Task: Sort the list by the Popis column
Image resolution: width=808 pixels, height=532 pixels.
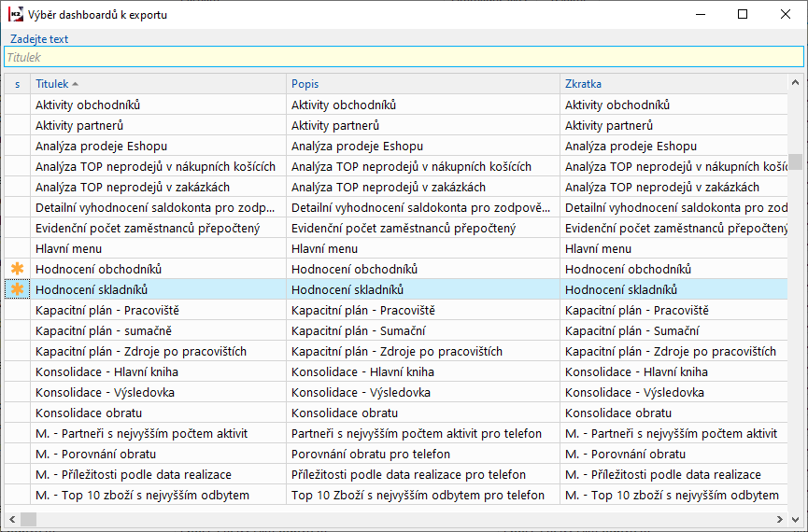Action: pos(424,84)
